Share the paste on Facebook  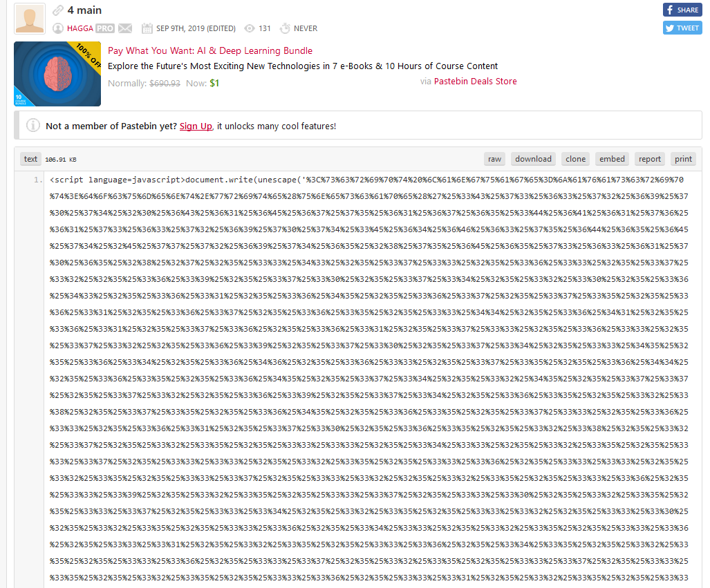[682, 10]
